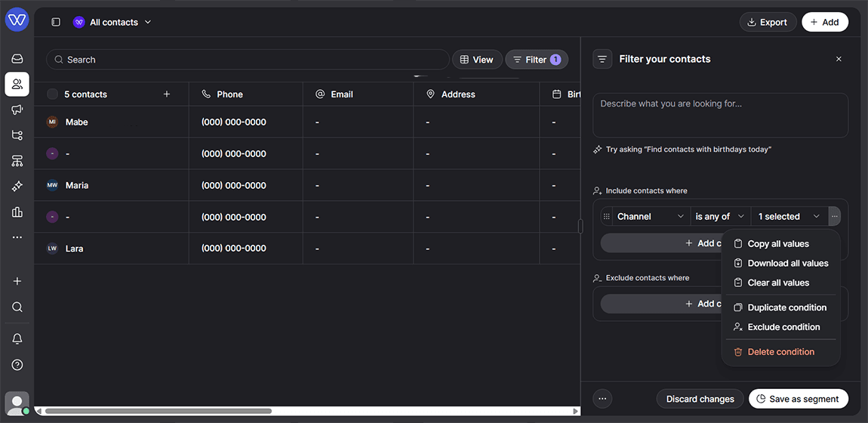This screenshot has width=868, height=423.
Task: Close the Filter your contacts panel
Action: (839, 59)
